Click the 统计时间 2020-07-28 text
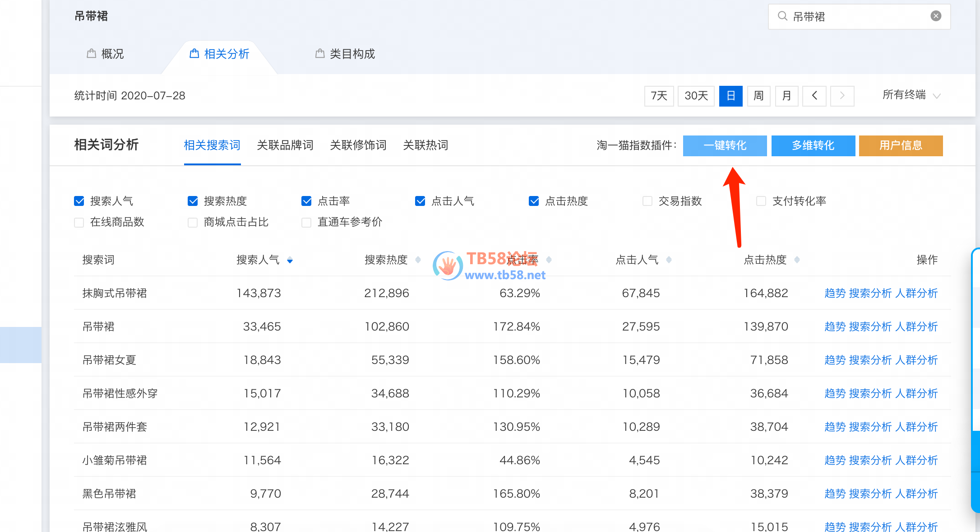This screenshot has width=980, height=532. (x=130, y=96)
